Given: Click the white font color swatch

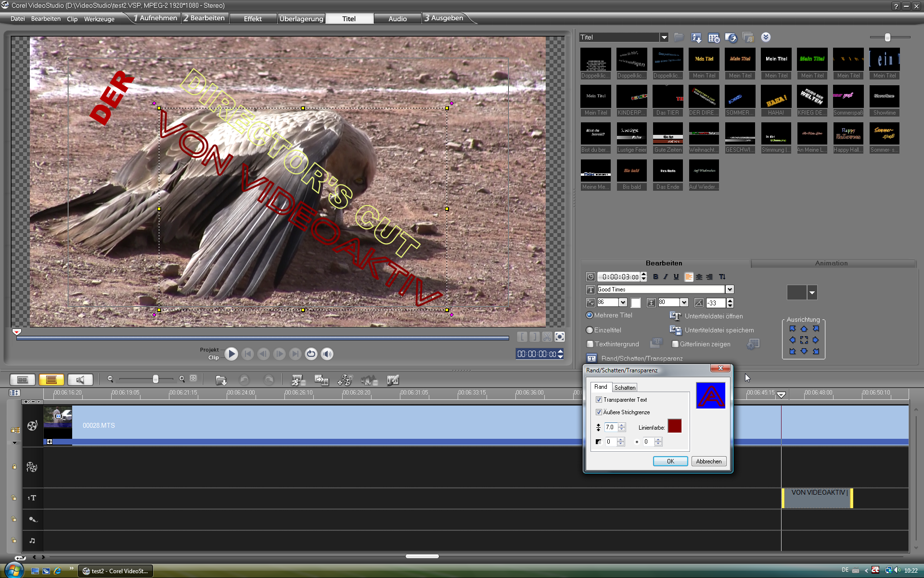Looking at the screenshot, I should [636, 302].
